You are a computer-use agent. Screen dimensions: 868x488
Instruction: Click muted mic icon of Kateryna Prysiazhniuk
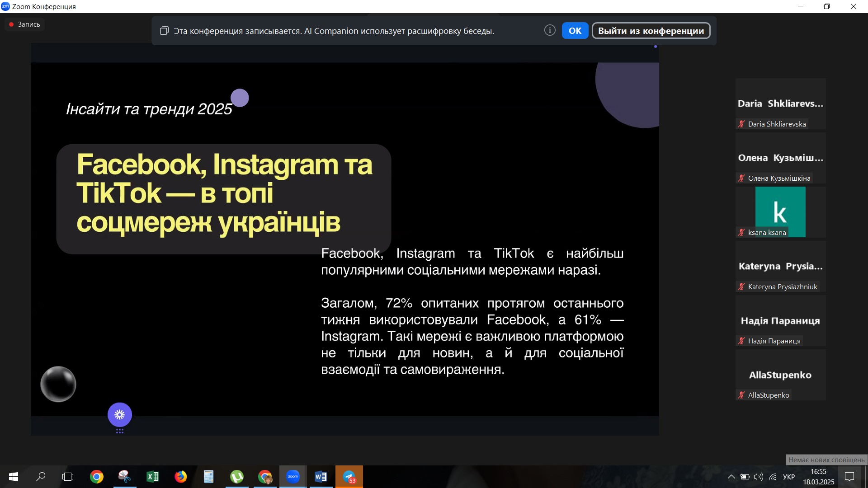click(741, 286)
